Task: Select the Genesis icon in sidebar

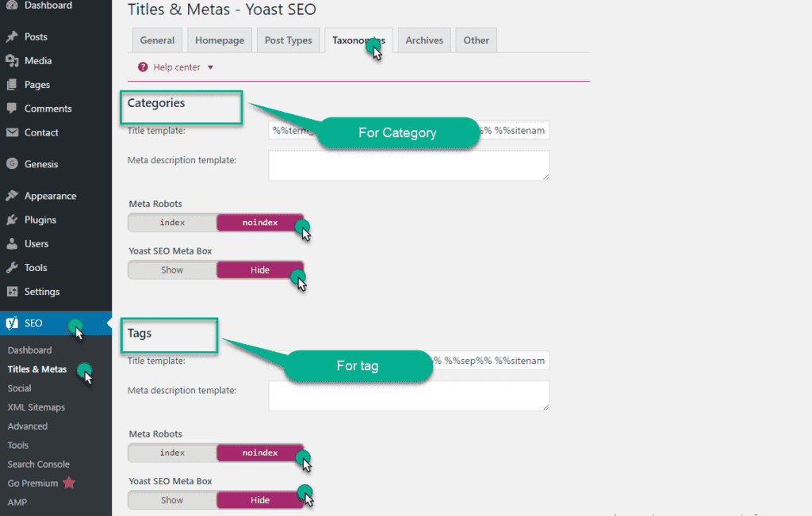Action: click(x=12, y=164)
